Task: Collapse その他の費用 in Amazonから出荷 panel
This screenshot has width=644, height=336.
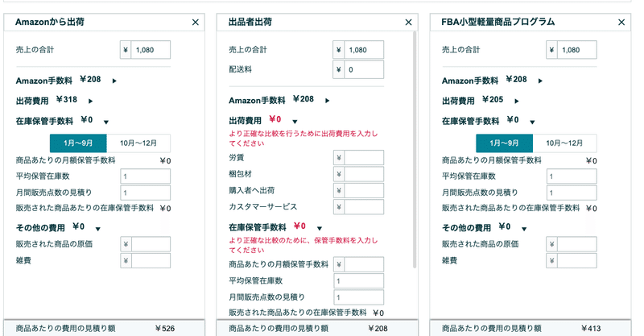Action: [97, 229]
